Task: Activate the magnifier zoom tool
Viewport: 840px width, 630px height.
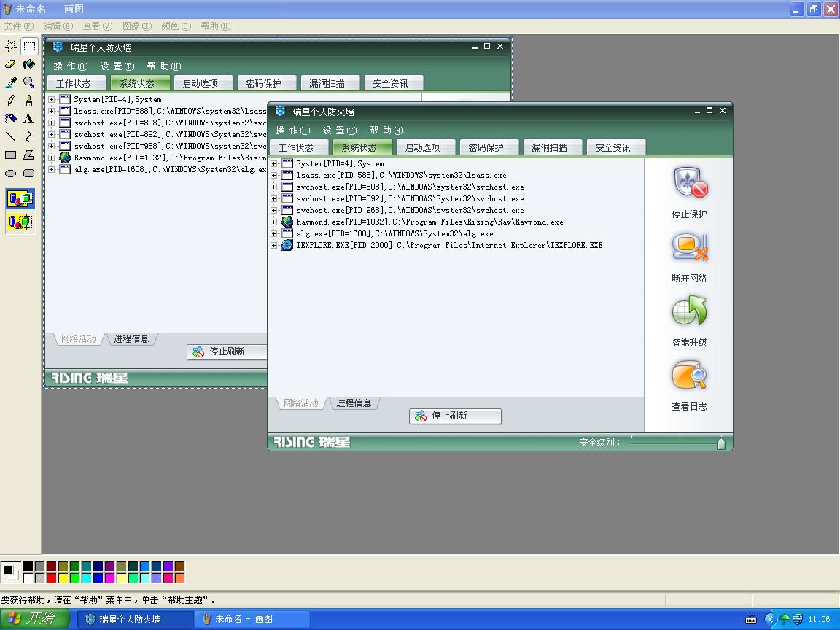Action: tap(29, 82)
